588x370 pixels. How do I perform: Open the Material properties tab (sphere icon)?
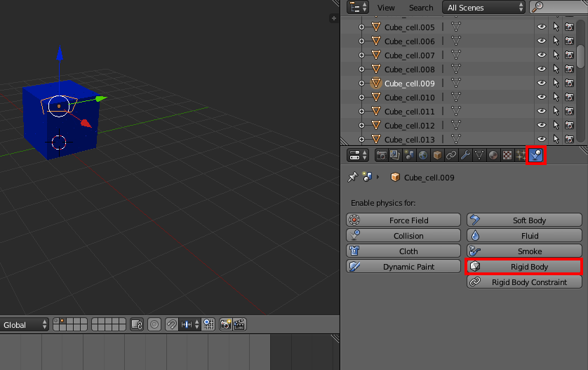point(493,155)
